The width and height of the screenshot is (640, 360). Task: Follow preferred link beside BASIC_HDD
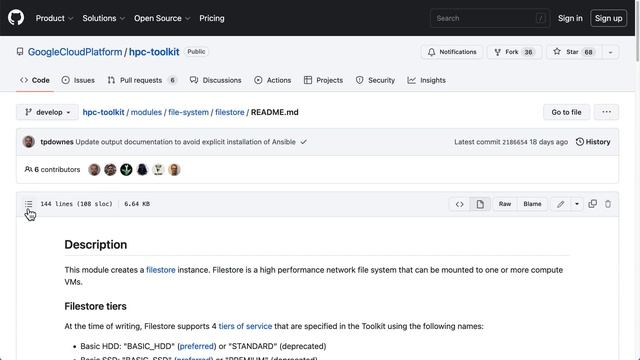tap(197, 346)
